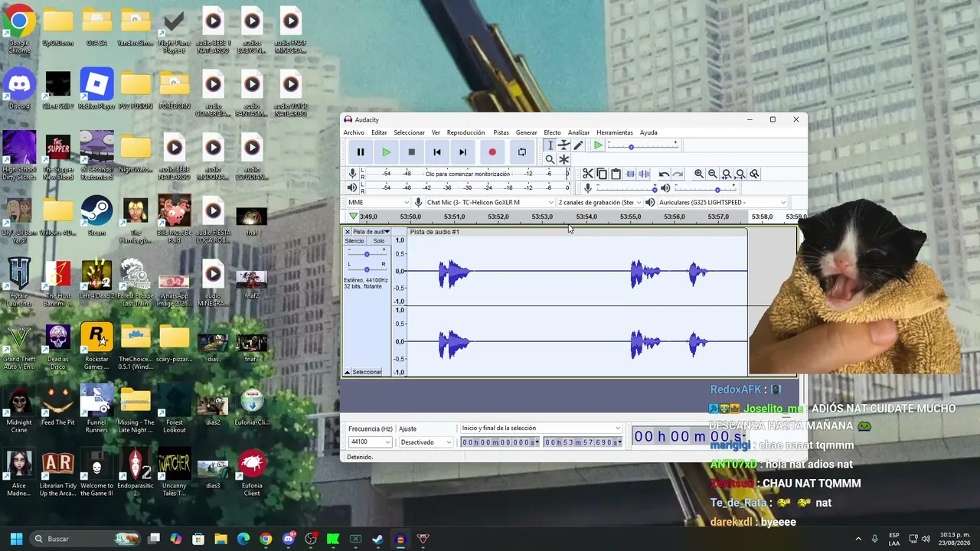Stop playback with the Stop button
The width and height of the screenshot is (980, 551).
pos(412,152)
